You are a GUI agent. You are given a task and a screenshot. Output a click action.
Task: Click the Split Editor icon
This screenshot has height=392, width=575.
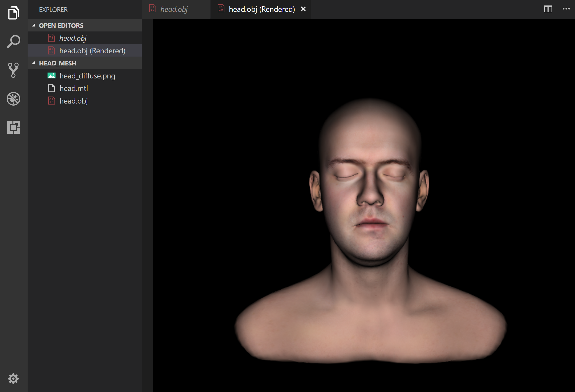click(x=548, y=9)
